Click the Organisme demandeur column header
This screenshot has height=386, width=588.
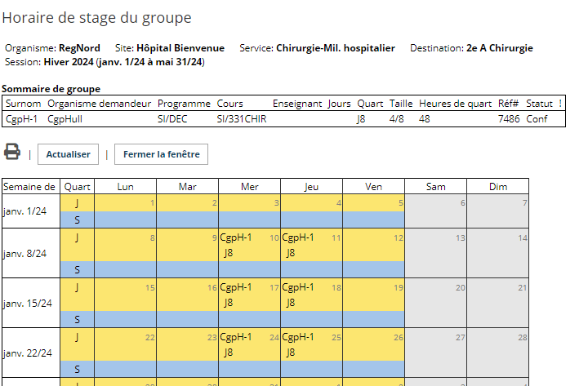coord(99,104)
